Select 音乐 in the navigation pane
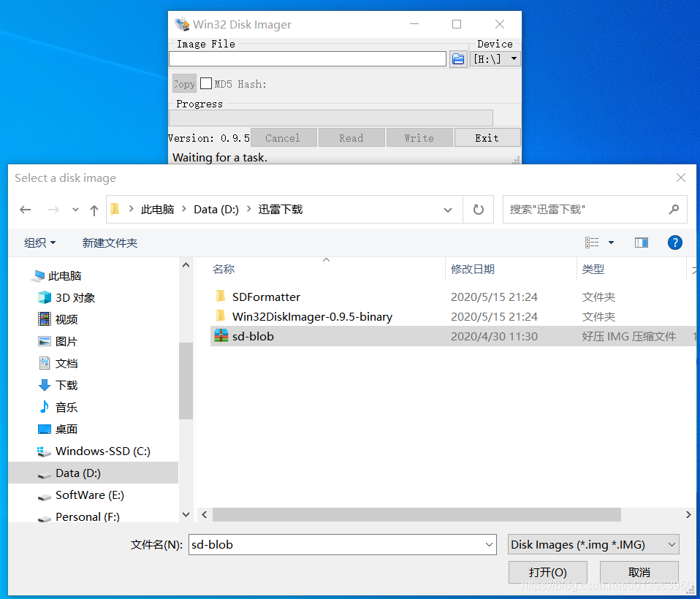Image resolution: width=700 pixels, height=599 pixels. click(66, 407)
